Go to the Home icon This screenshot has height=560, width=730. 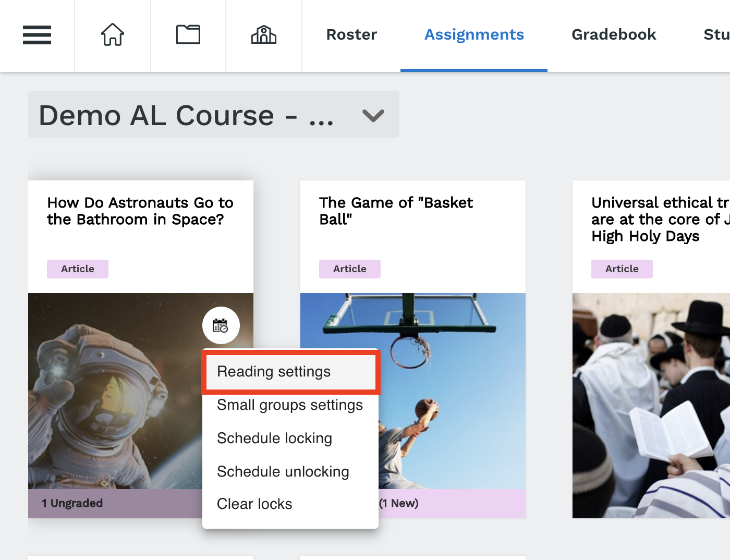113,35
